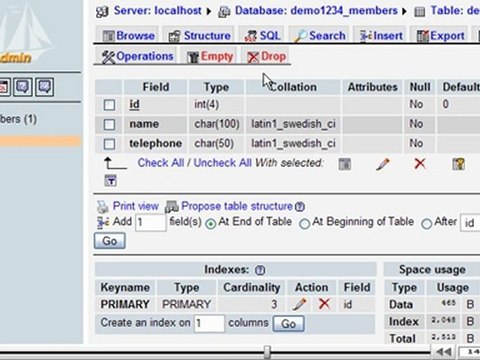This screenshot has height=360, width=480.
Task: Click the Structure tab icon
Action: [174, 36]
